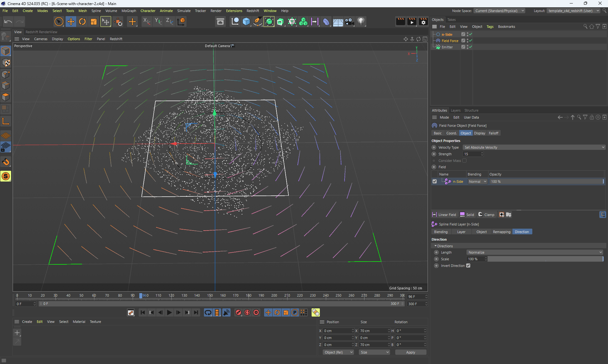Add a Cube primitive object
This screenshot has height=364, width=608.
click(x=246, y=22)
